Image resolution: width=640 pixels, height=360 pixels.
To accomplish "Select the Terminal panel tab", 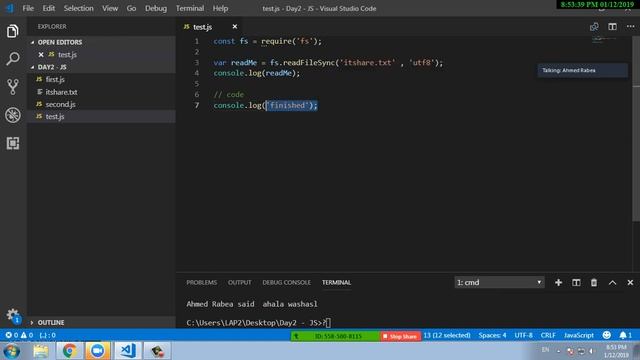I will pyautogui.click(x=336, y=282).
